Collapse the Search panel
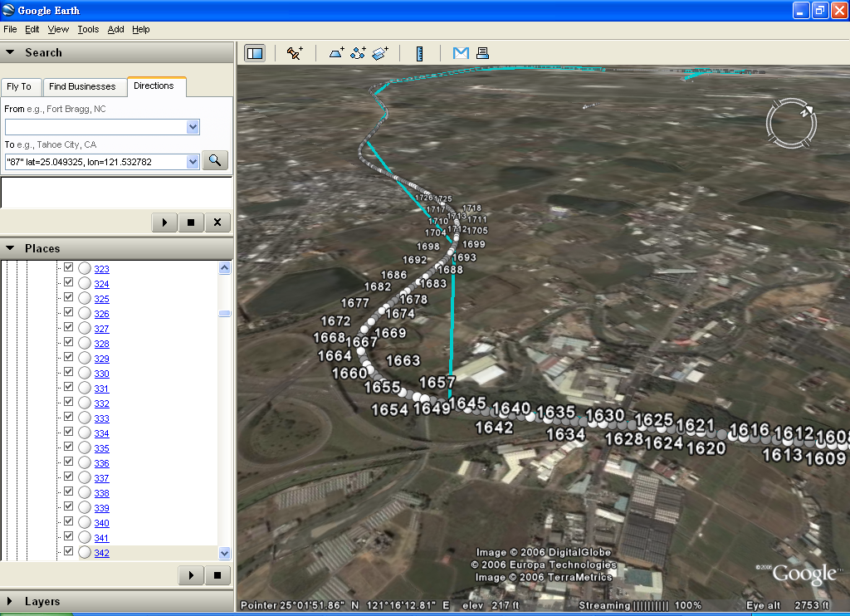This screenshot has width=850, height=616. 10,52
